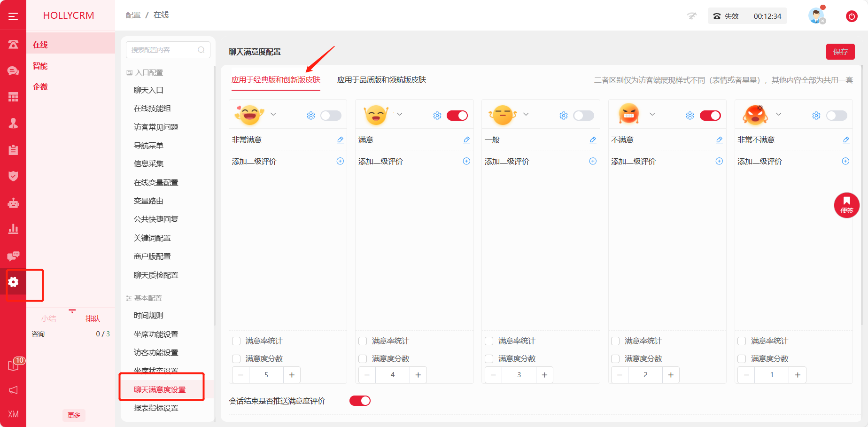This screenshot has height=427, width=868.
Task: Select 聊天入口 in config menu
Action: click(x=148, y=90)
